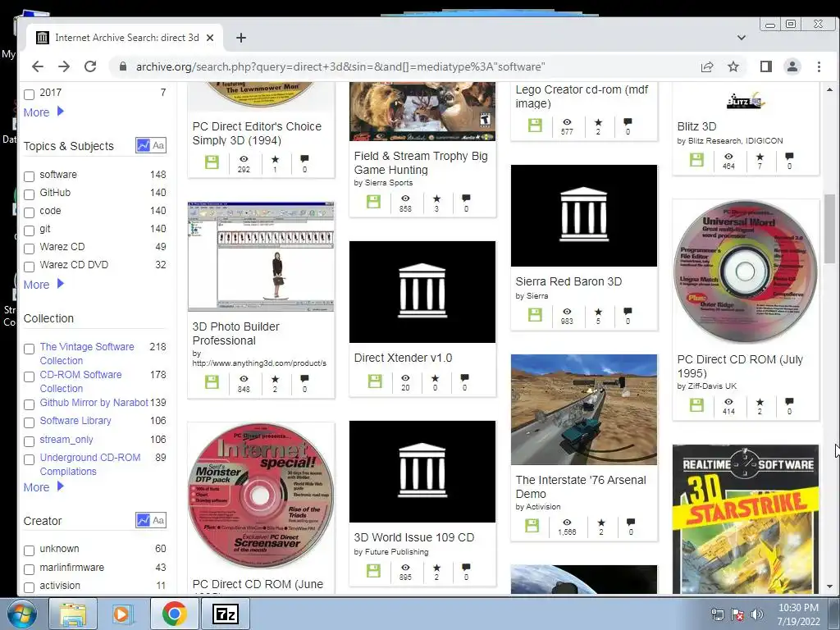Select the Warez CD topic checkbox
840x630 pixels.
30,249
